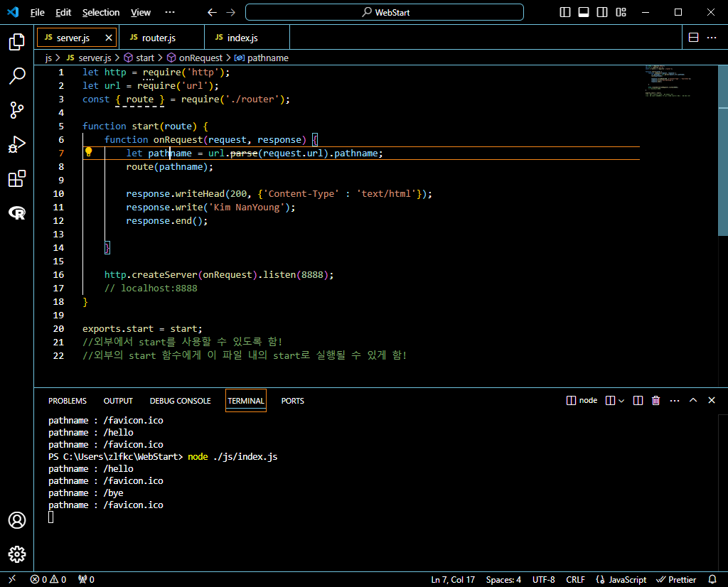728x587 pixels.
Task: Click line number 16 in gutter
Action: [58, 275]
